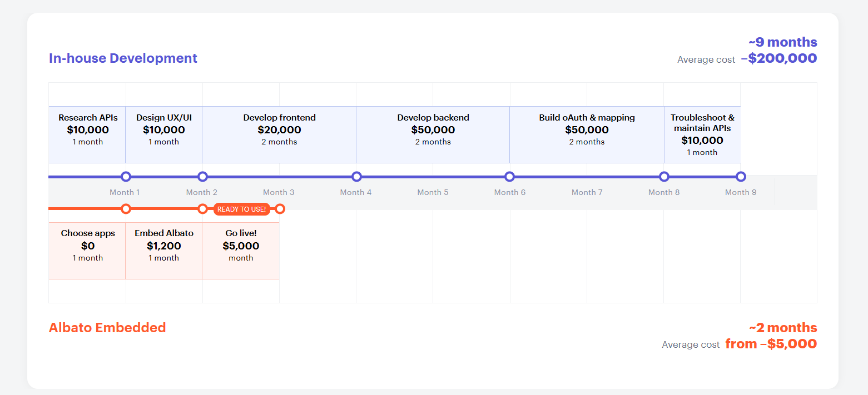Click the purple timeline marker above Month 1
868x395 pixels.
coord(126,177)
